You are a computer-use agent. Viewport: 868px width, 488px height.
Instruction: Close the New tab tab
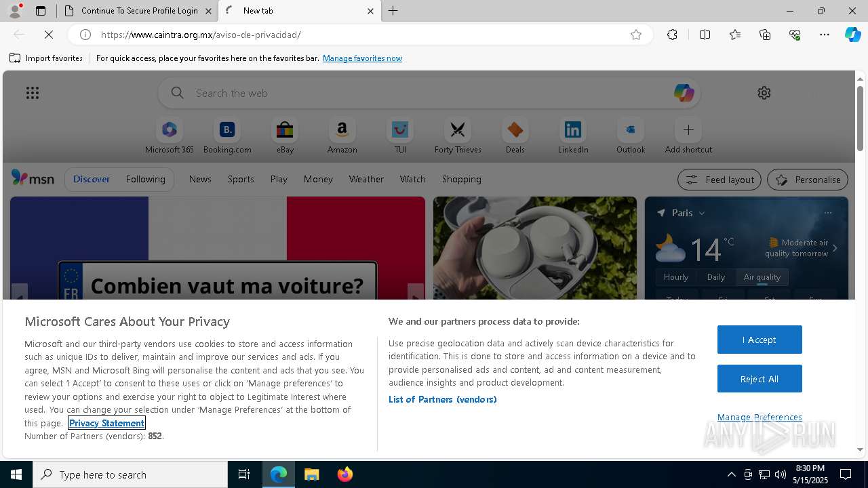pyautogui.click(x=370, y=11)
